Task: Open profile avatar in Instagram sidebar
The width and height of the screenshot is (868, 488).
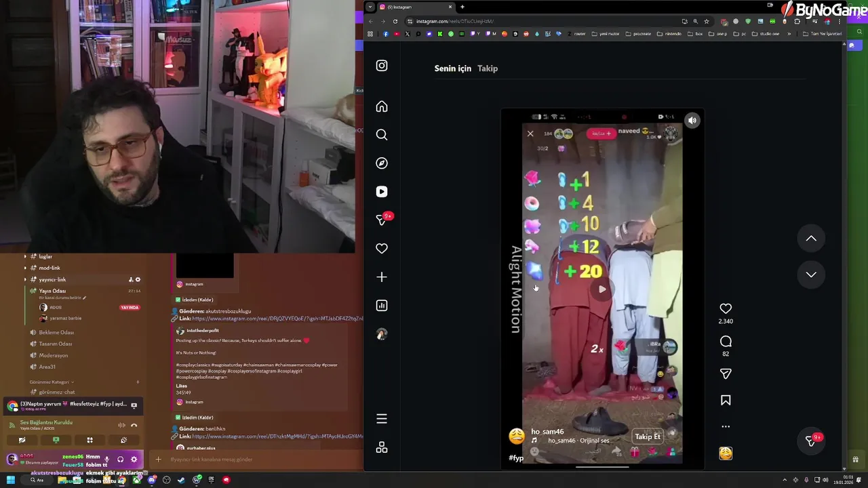Action: coord(382,334)
